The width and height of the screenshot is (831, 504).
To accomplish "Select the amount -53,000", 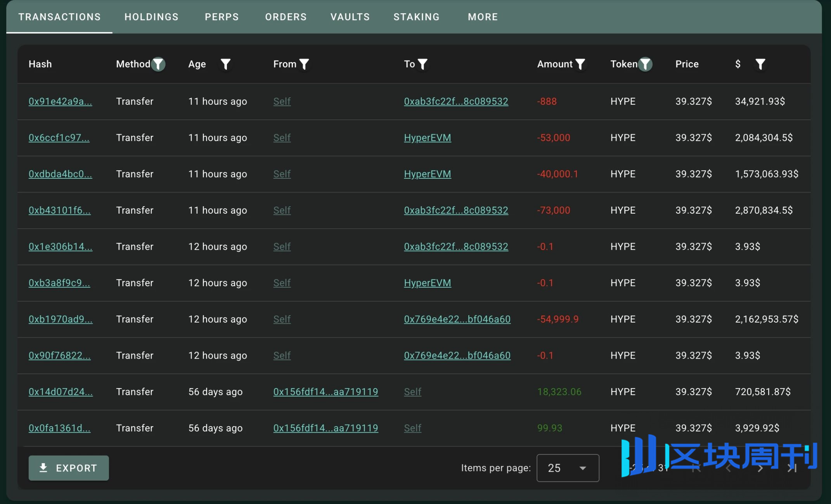I will [x=554, y=138].
